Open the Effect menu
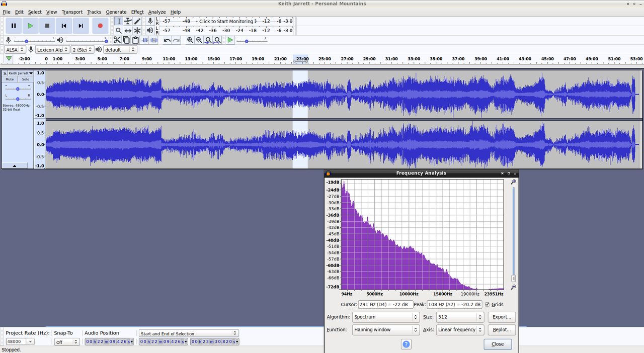Viewport: 644px width, 353px height. 137,12
